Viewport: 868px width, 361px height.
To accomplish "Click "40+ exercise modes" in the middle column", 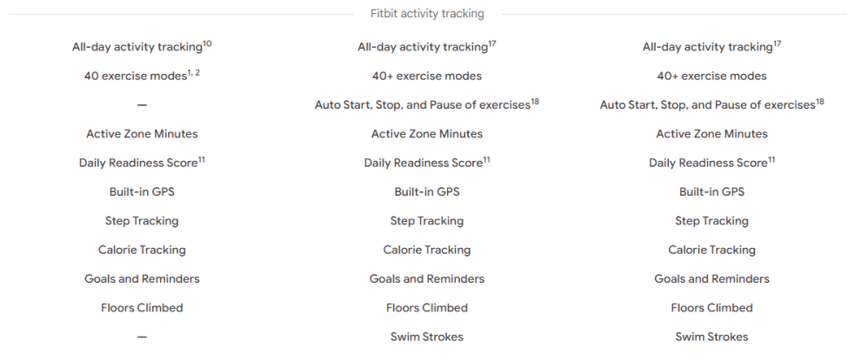I will (426, 77).
